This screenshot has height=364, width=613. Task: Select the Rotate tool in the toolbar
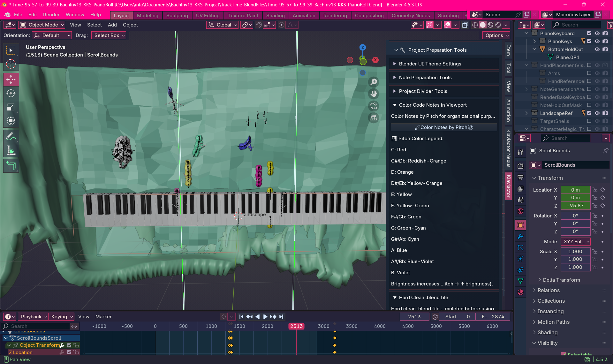click(x=11, y=93)
